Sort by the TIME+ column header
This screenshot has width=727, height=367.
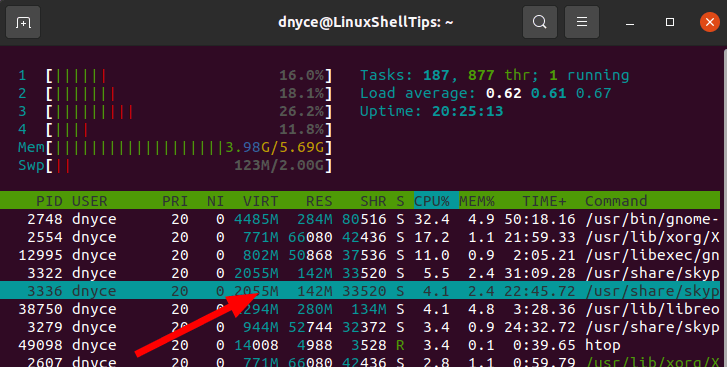click(544, 201)
